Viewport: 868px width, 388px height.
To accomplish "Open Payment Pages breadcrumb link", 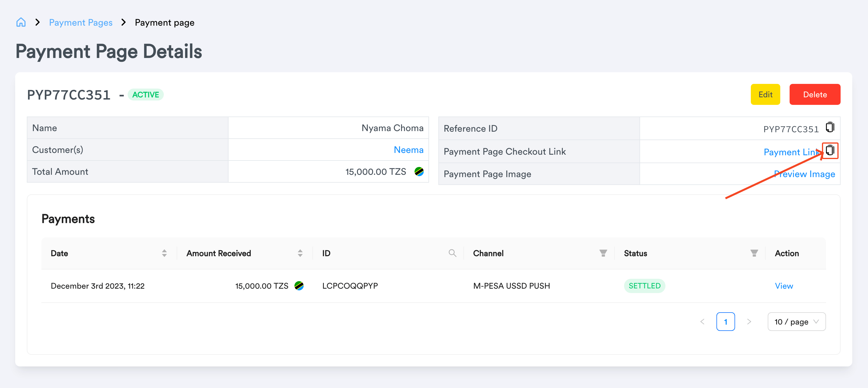I will 81,22.
